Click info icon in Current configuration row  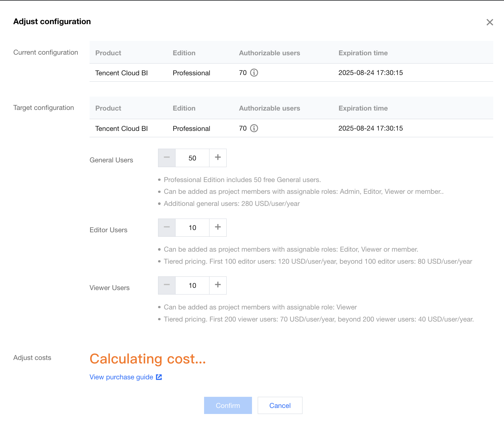pyautogui.click(x=254, y=73)
